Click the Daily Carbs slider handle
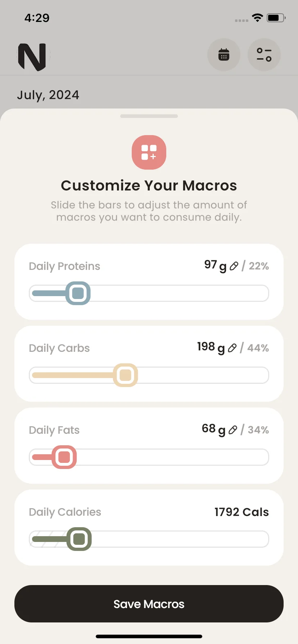 click(126, 375)
